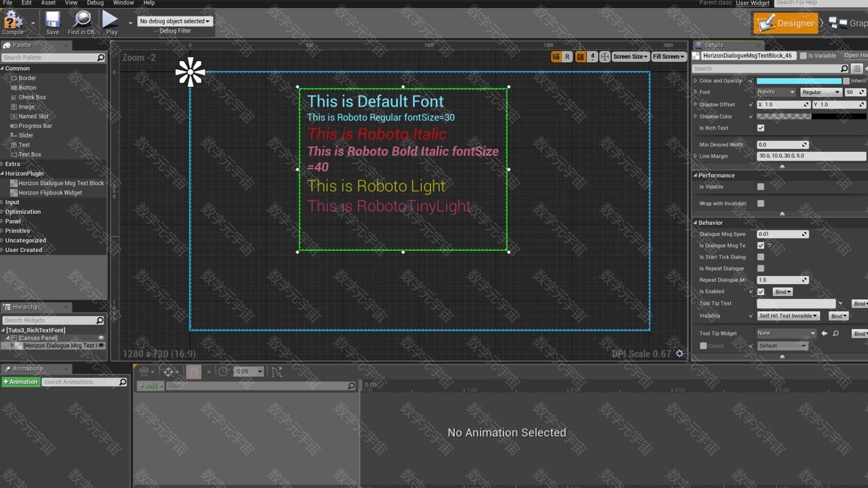This screenshot has height=488, width=868.
Task: Open the Window menu
Action: [123, 3]
